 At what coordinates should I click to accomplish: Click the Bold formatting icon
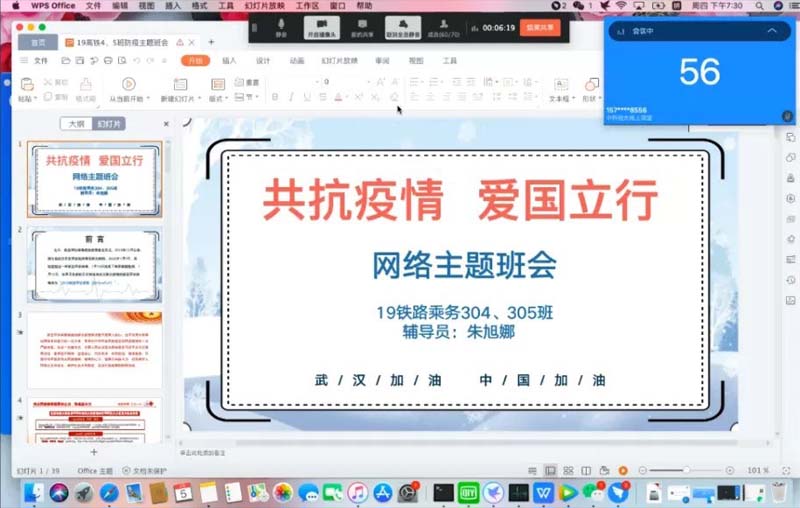275,98
